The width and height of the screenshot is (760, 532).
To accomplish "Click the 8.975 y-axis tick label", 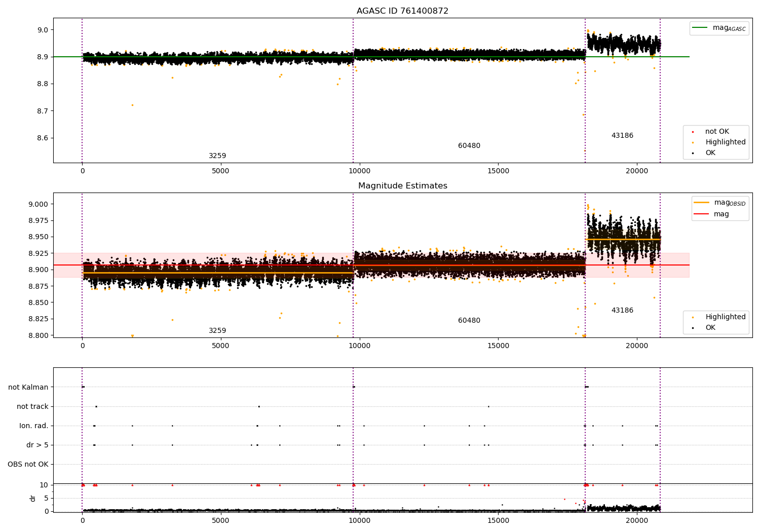I will pyautogui.click(x=38, y=221).
